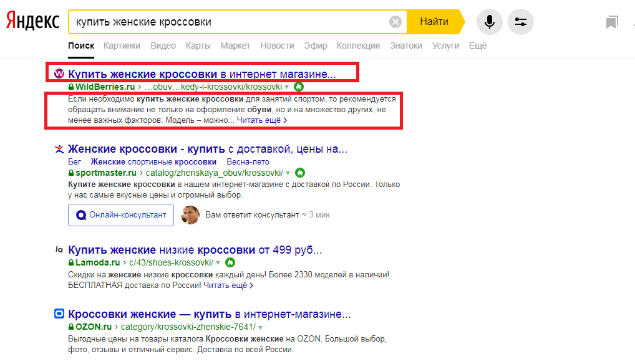
Task: Open Sportmaster result title link
Action: tap(208, 149)
